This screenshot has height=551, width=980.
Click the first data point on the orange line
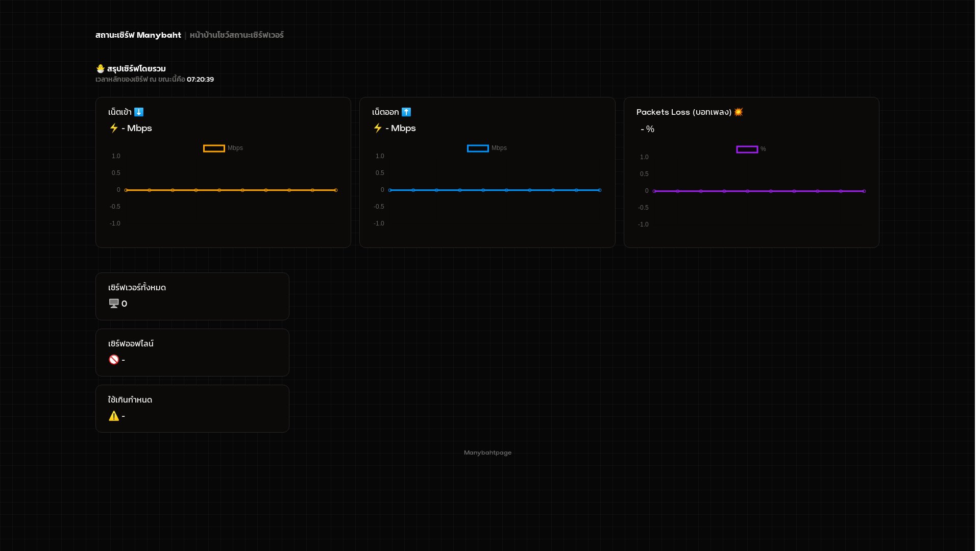[x=126, y=190]
